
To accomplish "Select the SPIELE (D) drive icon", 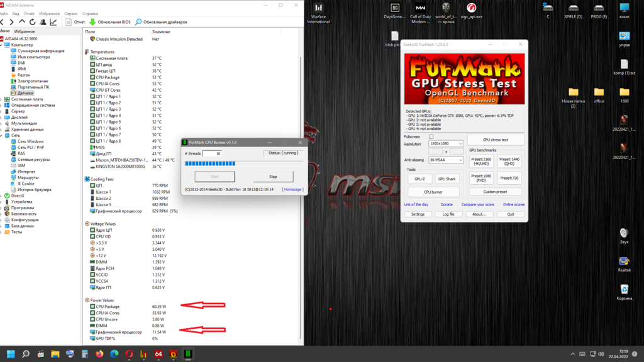I will pos(573,11).
